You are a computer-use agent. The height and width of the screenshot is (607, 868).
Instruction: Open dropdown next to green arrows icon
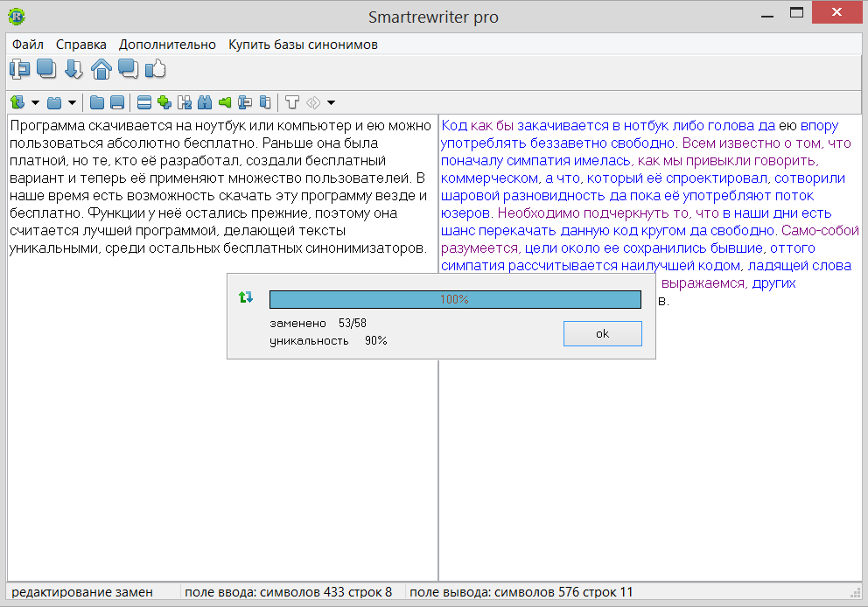click(35, 102)
